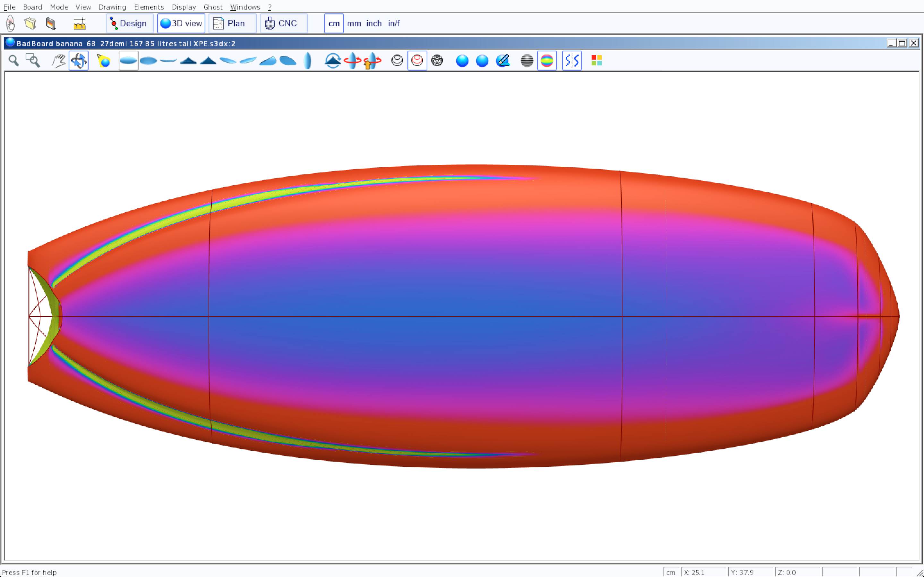The image size is (924, 577).
Task: Select the magnifier zoom tool
Action: tap(14, 61)
